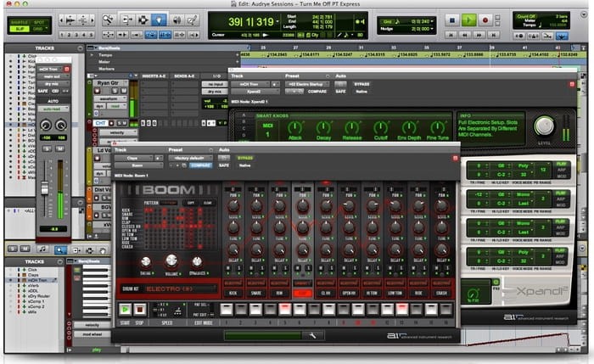
Task: Pick the Pencil tool
Action: (193, 20)
